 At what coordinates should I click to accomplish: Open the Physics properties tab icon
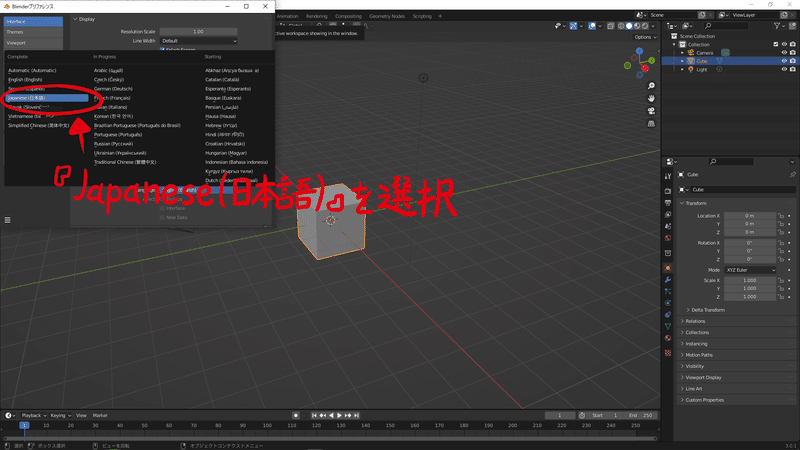click(668, 303)
